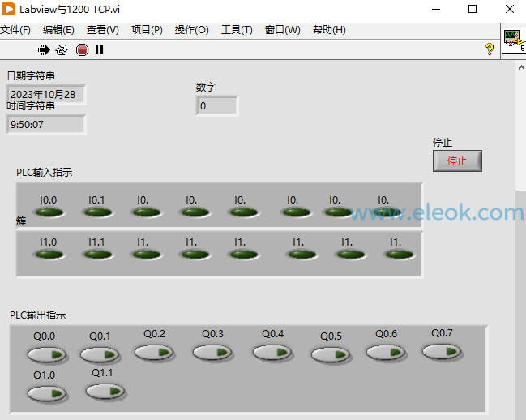This screenshot has width=526, height=420.
Task: Open context help question mark icon
Action: (x=490, y=49)
